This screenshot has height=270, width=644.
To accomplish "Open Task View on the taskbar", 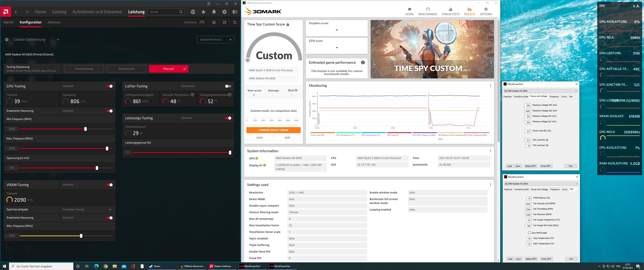I will point(87,266).
